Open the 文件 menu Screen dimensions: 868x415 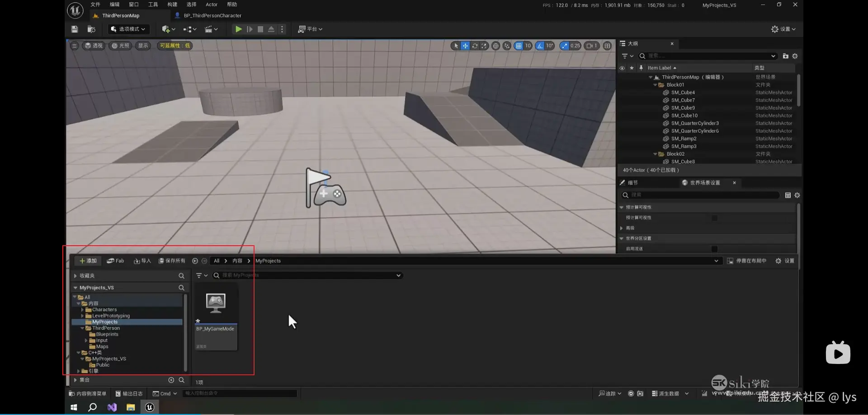[x=95, y=5]
